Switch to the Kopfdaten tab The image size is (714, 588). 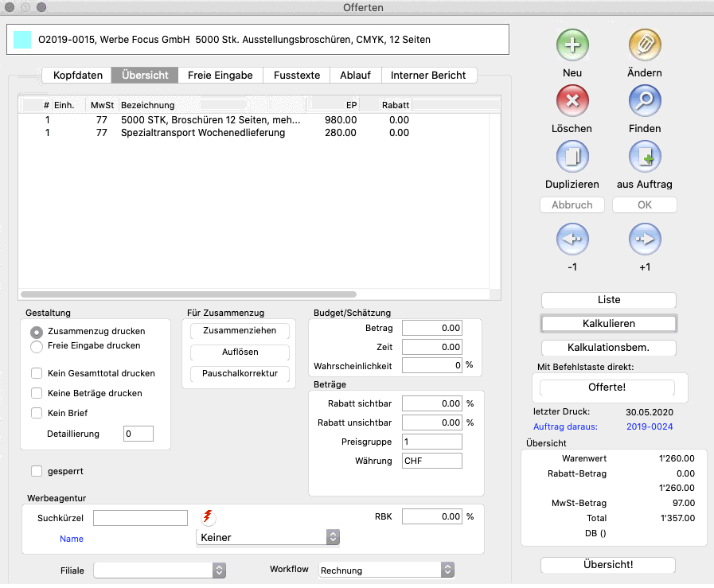pyautogui.click(x=77, y=76)
